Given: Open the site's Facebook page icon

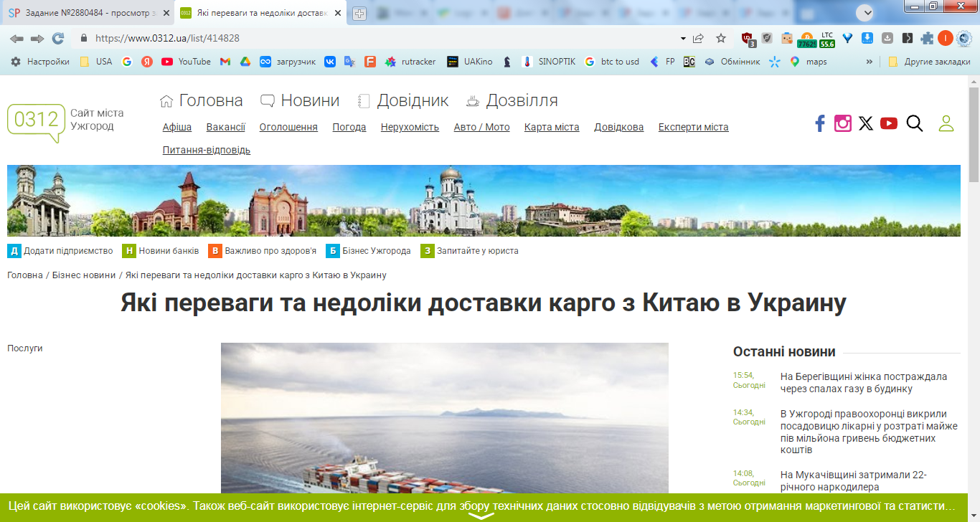Looking at the screenshot, I should coord(820,123).
